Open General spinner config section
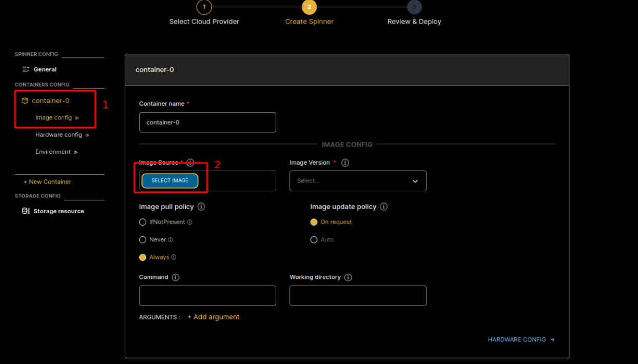 [45, 69]
